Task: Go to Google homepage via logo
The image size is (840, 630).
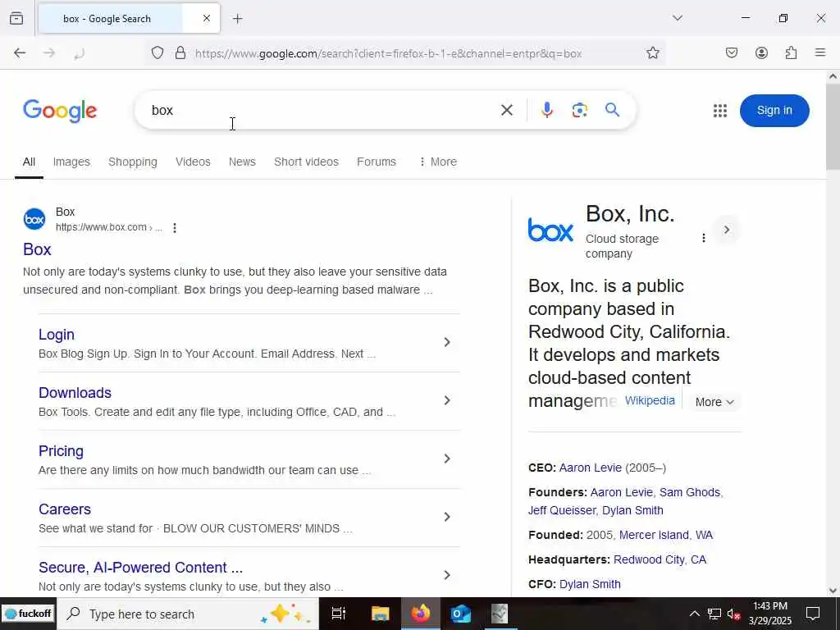Action: point(60,111)
